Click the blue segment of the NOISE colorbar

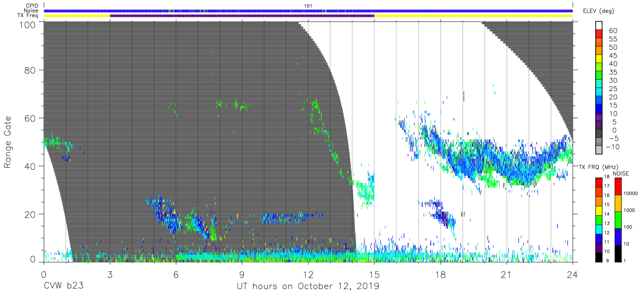pyautogui.click(x=617, y=236)
